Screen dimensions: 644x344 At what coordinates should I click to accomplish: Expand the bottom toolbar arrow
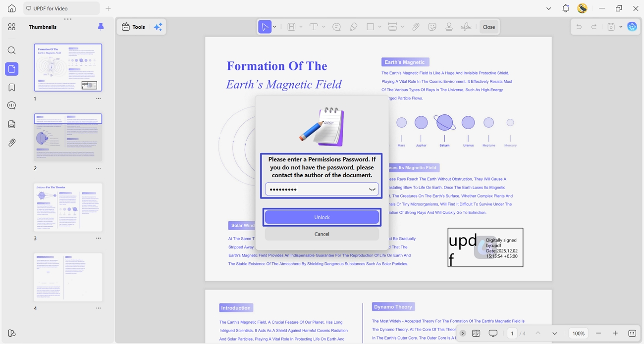(463, 333)
